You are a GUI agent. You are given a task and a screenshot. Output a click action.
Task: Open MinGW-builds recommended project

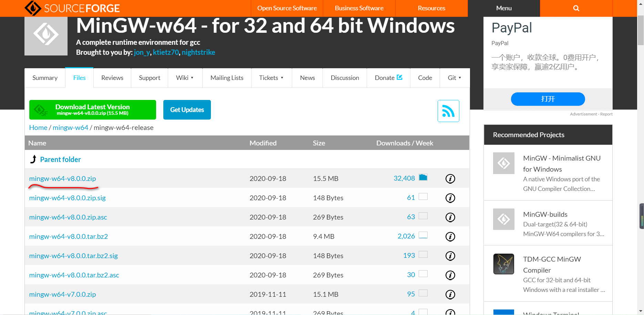pos(545,214)
